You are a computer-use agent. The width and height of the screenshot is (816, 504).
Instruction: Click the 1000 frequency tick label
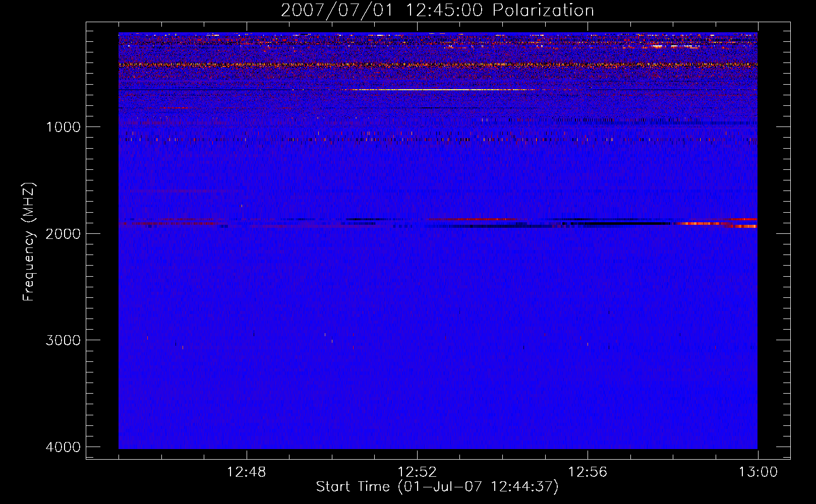click(63, 127)
